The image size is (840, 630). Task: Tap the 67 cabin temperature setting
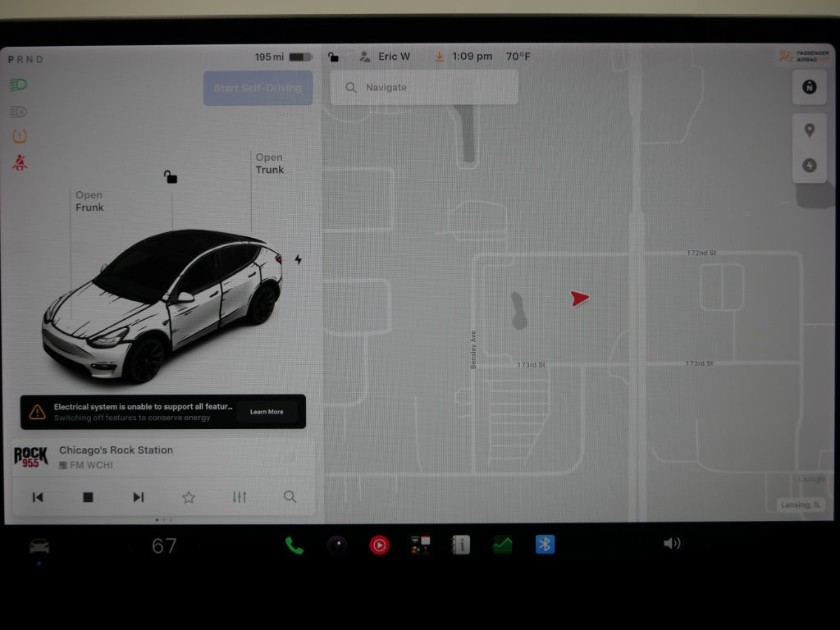click(164, 546)
